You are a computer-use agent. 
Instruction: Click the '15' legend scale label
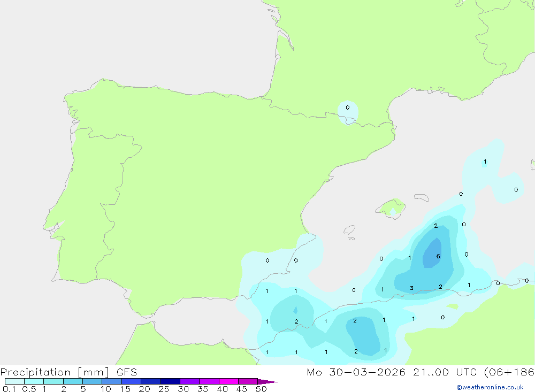pos(125,389)
